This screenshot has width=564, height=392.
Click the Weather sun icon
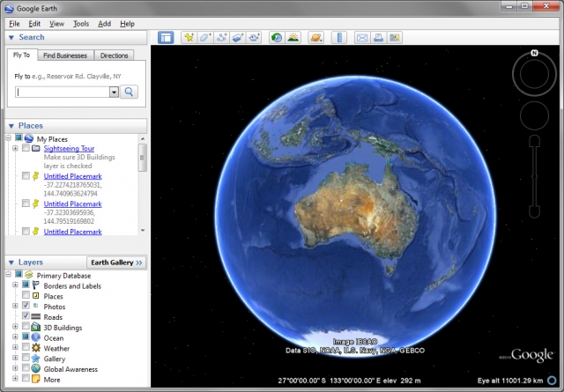click(x=36, y=348)
